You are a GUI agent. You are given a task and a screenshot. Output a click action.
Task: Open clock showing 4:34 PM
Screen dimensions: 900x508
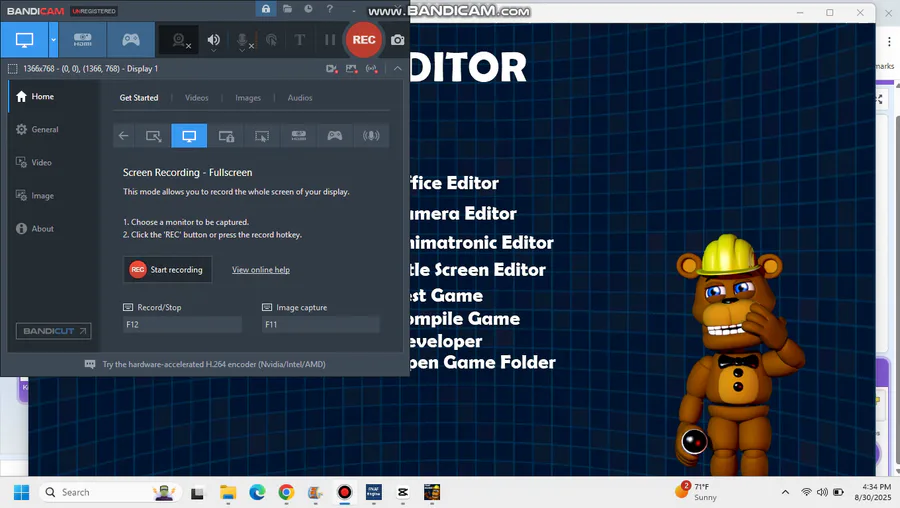pos(872,492)
